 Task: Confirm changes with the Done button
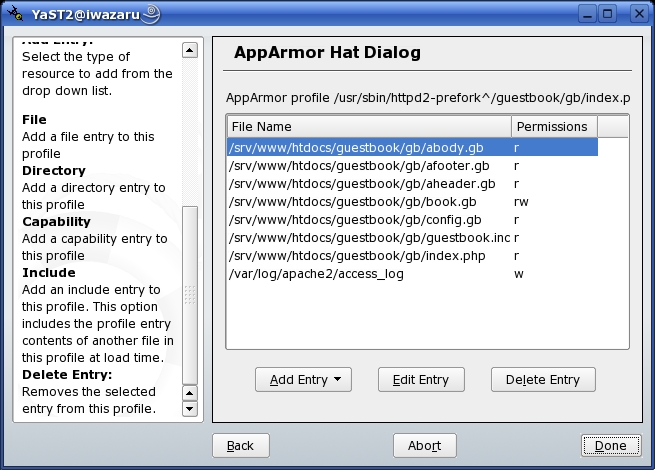pos(609,446)
